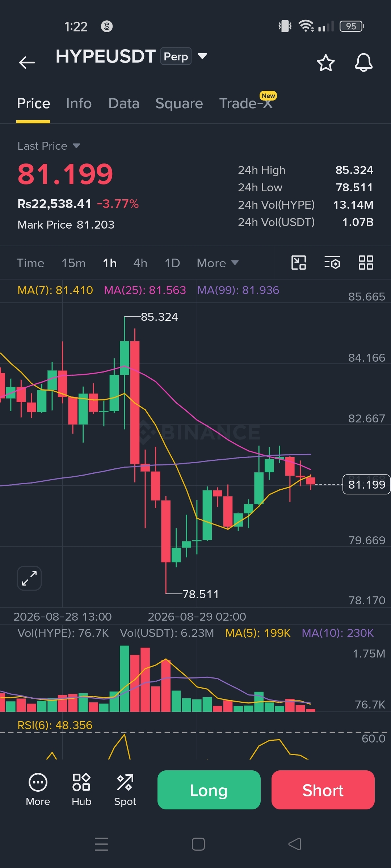
Task: Tap the green Long button
Action: (x=209, y=790)
